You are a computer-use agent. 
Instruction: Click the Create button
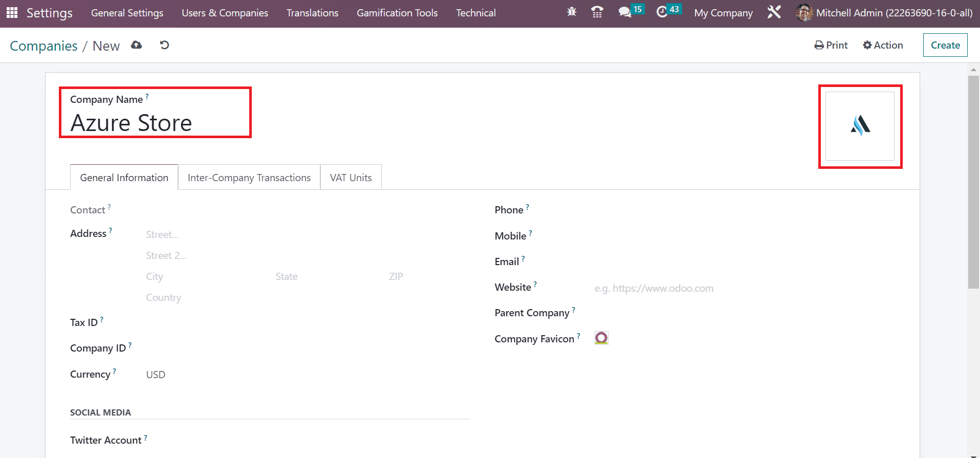tap(945, 45)
